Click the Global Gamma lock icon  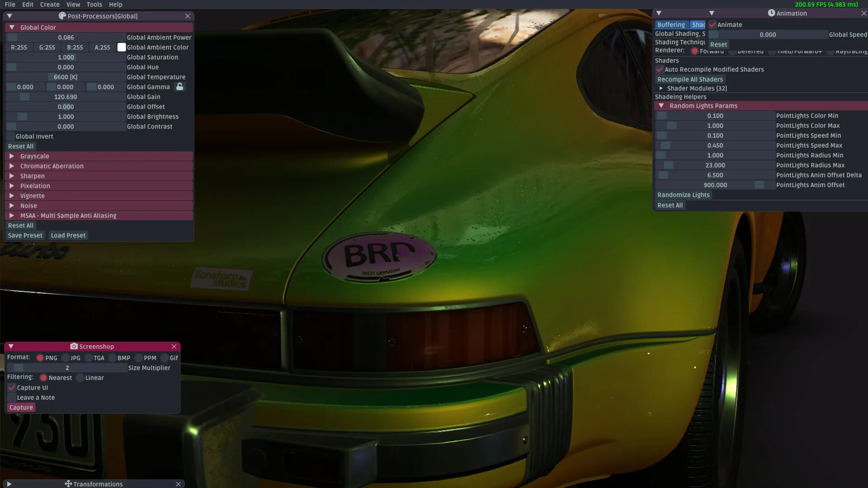pos(179,87)
